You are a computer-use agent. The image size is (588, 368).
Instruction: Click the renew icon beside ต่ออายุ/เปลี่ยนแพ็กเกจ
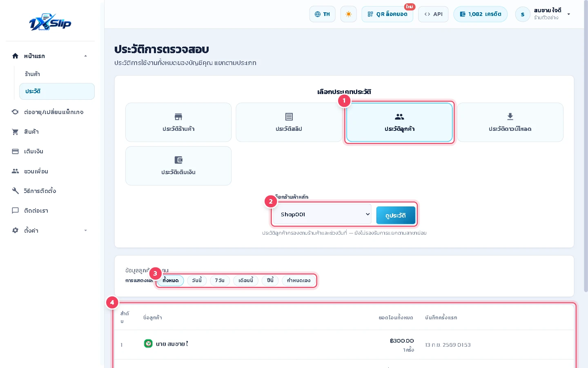(15, 112)
